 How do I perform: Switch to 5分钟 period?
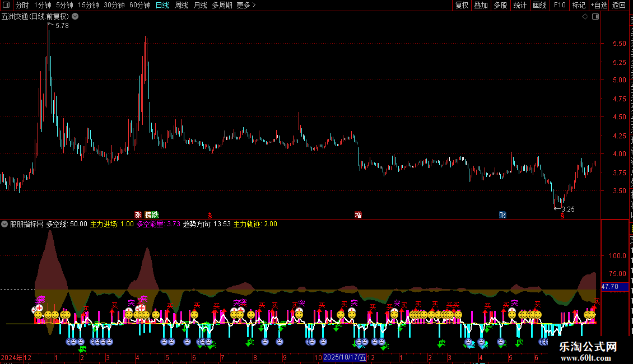pyautogui.click(x=64, y=5)
